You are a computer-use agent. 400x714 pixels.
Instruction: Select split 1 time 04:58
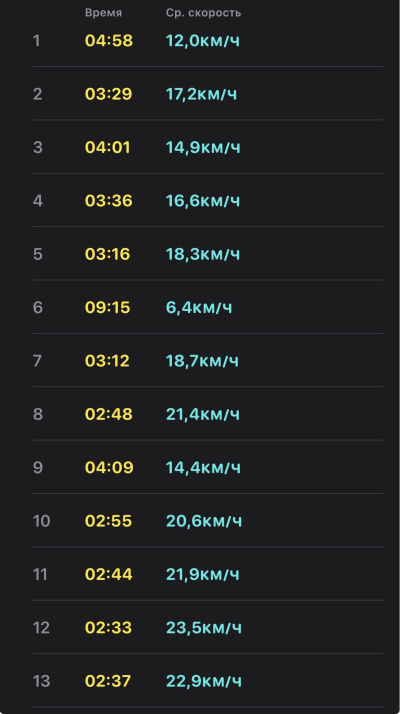tap(109, 41)
